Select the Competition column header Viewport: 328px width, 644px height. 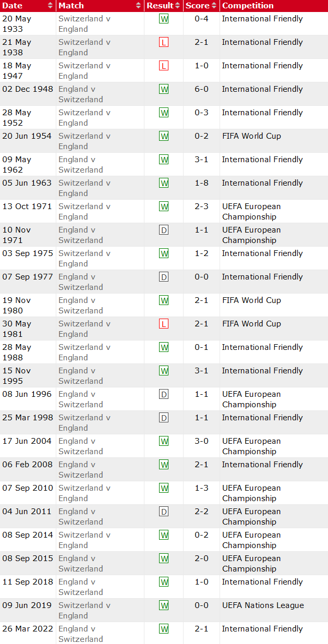tap(248, 6)
